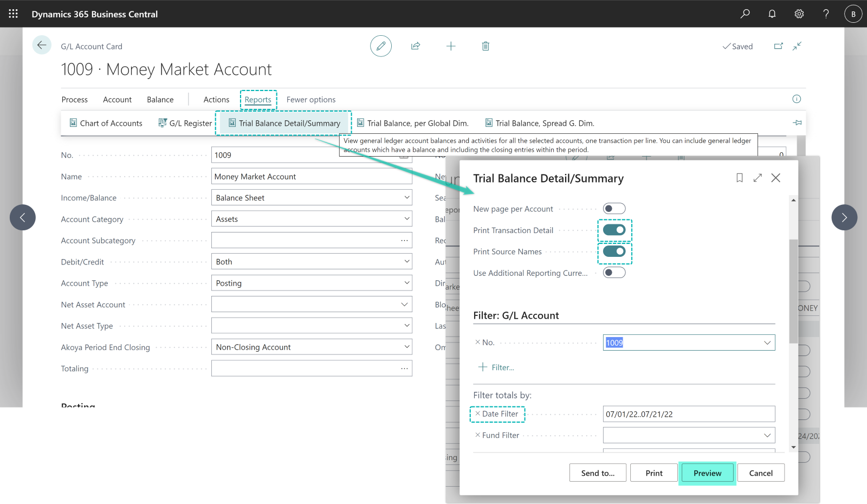The image size is (867, 504).
Task: Add a filter with + Filter... link
Action: (496, 367)
